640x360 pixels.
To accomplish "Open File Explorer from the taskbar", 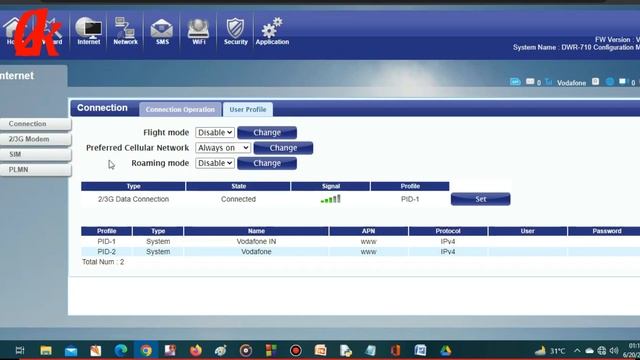I will tap(46, 350).
